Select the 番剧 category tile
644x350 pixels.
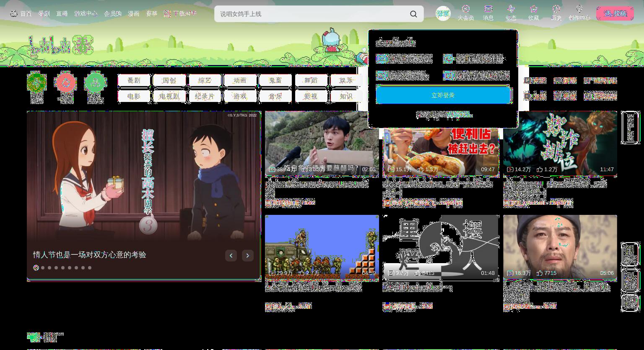pos(134,80)
